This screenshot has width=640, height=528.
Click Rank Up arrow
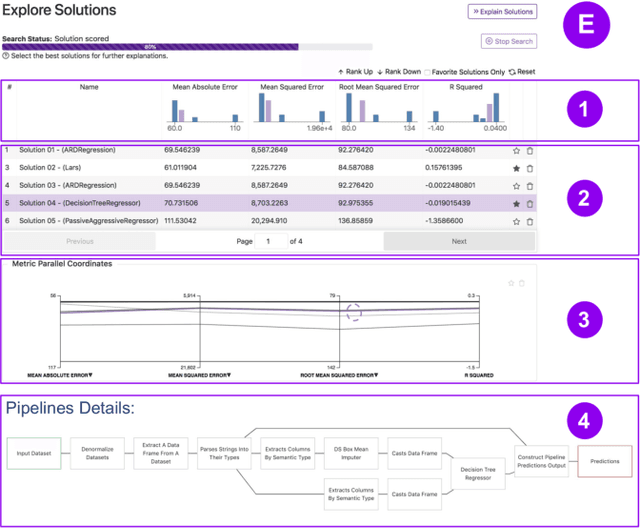[355, 72]
